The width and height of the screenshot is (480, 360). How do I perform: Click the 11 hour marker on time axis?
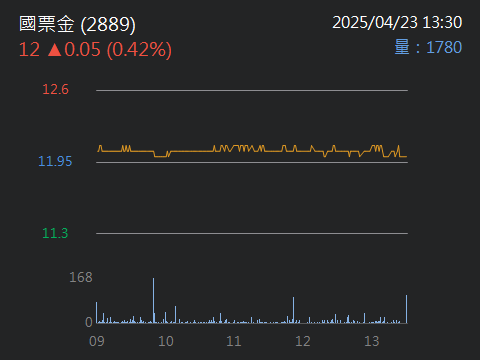click(x=234, y=341)
